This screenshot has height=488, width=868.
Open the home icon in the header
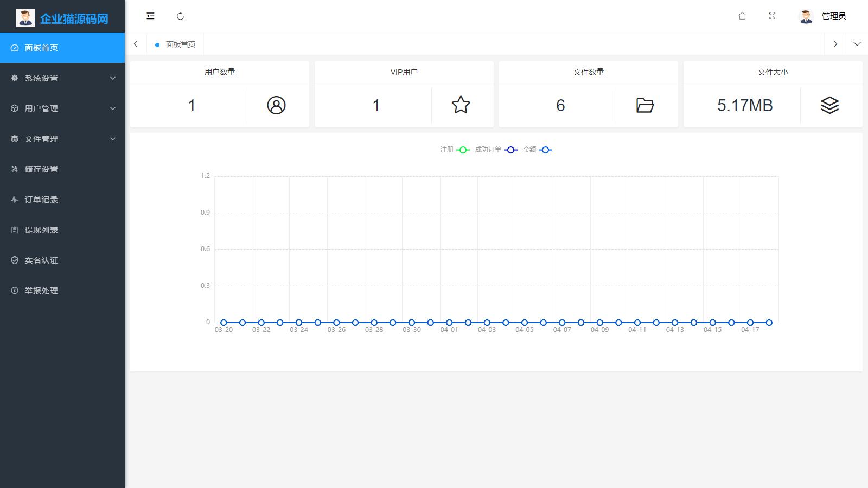(742, 16)
